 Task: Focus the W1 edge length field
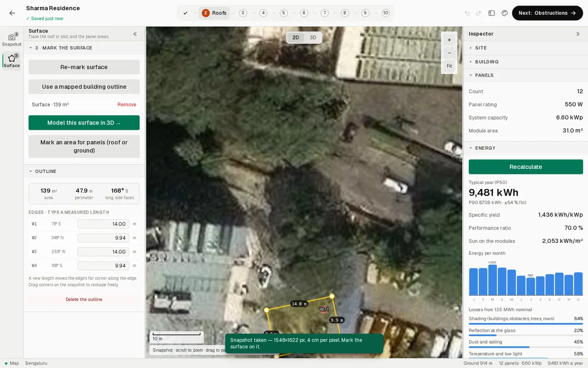click(x=103, y=224)
